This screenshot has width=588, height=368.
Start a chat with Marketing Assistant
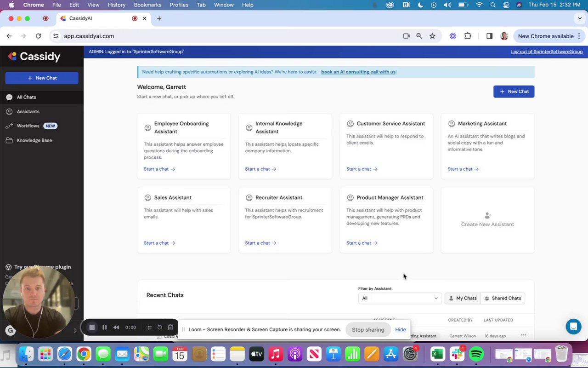pyautogui.click(x=463, y=169)
